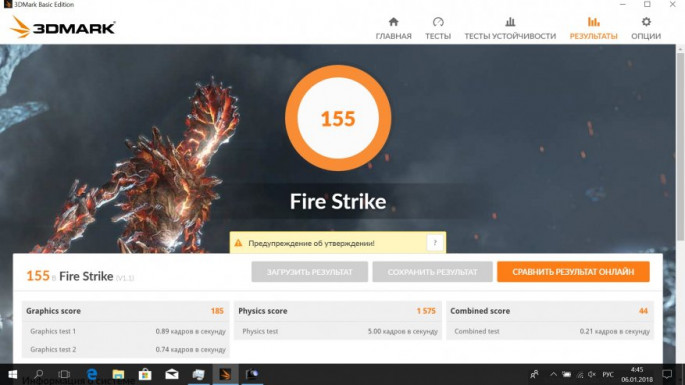This screenshot has width=685, height=385.
Task: Open Mail app from taskbar
Action: pyautogui.click(x=172, y=375)
